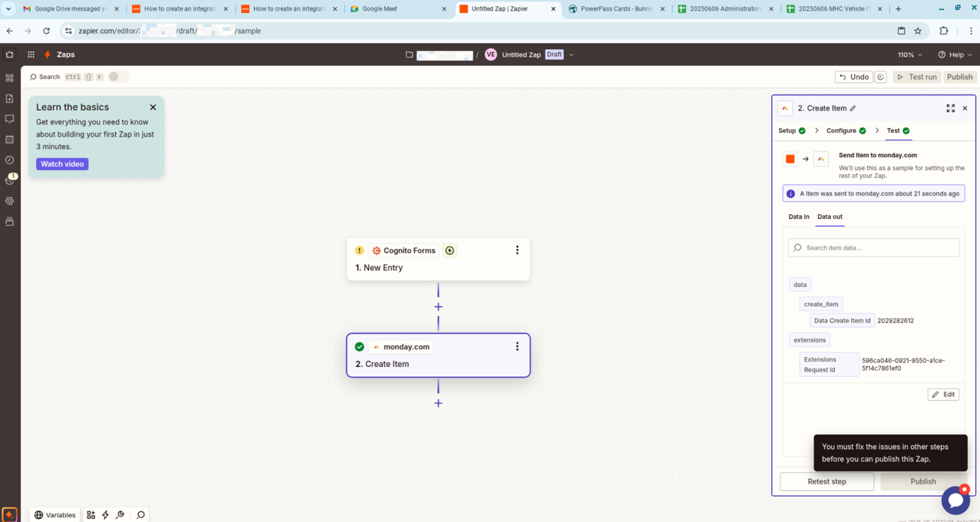The width and height of the screenshot is (980, 522).
Task: Click the folder icon in the top breadcrumb
Action: pos(409,55)
